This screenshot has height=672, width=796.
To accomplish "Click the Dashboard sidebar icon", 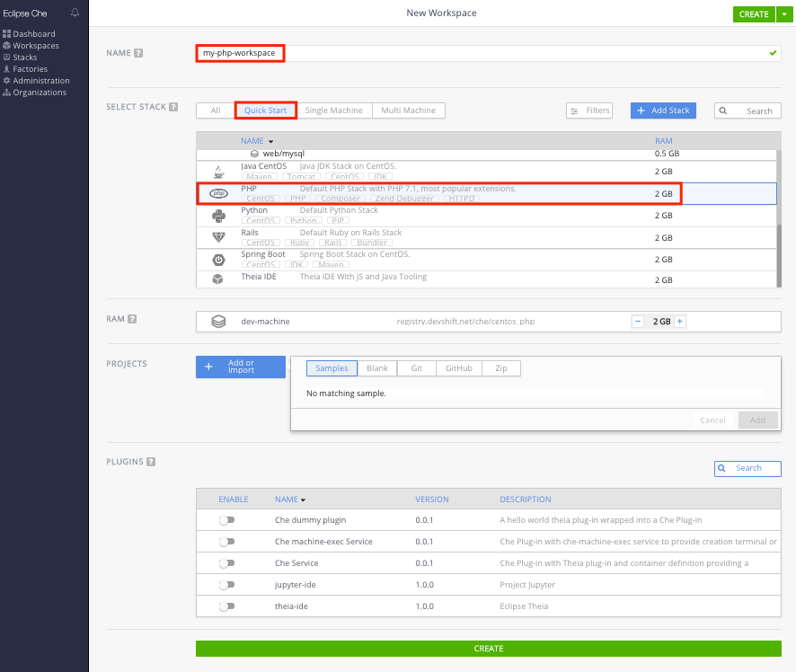I will tap(6, 34).
